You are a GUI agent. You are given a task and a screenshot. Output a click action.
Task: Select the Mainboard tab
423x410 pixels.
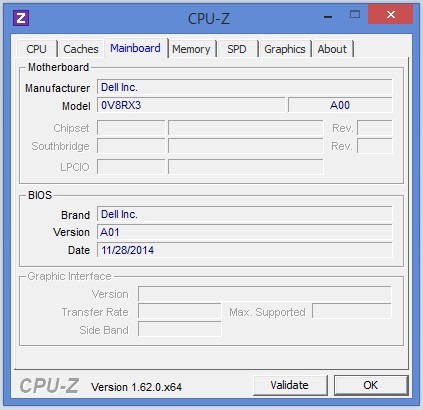click(135, 48)
